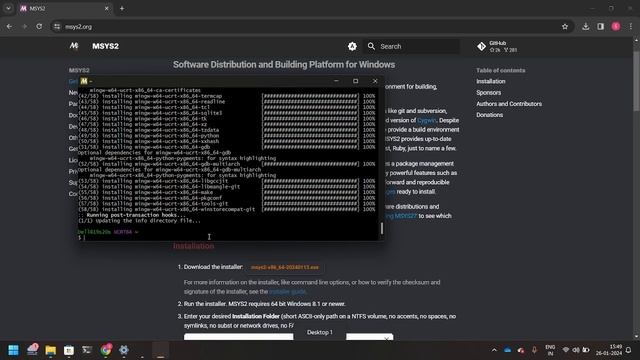Click the microphone tray icon
This screenshot has width=640, height=360.
tap(534, 350)
